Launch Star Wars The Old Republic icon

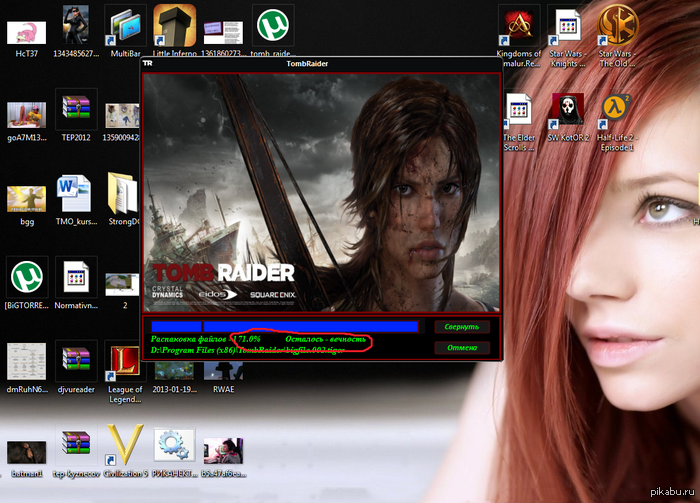click(x=617, y=24)
